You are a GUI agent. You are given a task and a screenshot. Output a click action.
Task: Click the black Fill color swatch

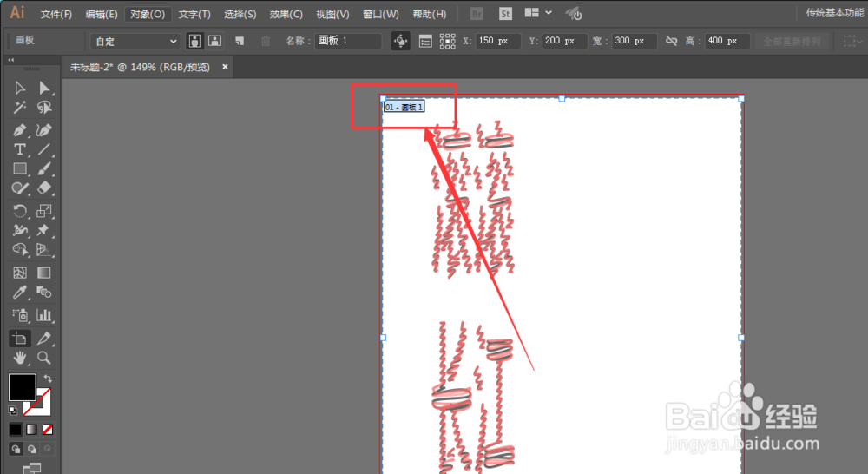(x=23, y=387)
